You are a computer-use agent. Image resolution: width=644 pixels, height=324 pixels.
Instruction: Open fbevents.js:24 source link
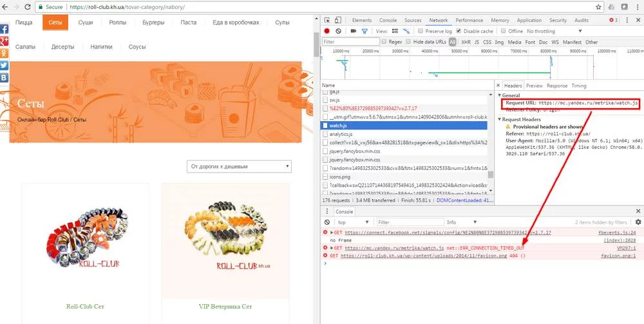click(618, 233)
